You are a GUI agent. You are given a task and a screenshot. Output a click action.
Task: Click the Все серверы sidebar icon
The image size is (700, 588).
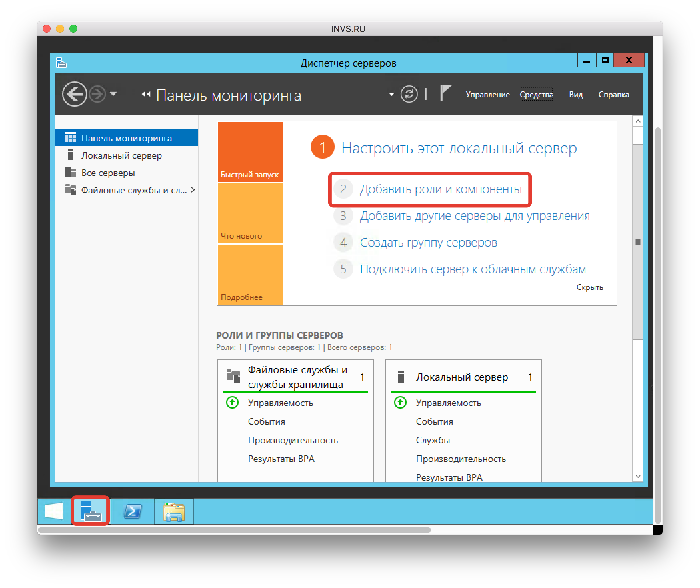coord(70,172)
